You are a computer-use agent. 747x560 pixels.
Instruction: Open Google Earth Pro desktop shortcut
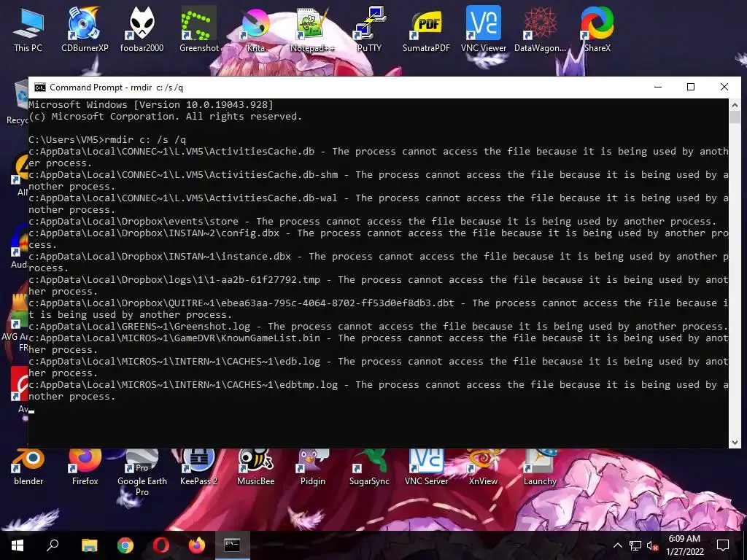[142, 472]
